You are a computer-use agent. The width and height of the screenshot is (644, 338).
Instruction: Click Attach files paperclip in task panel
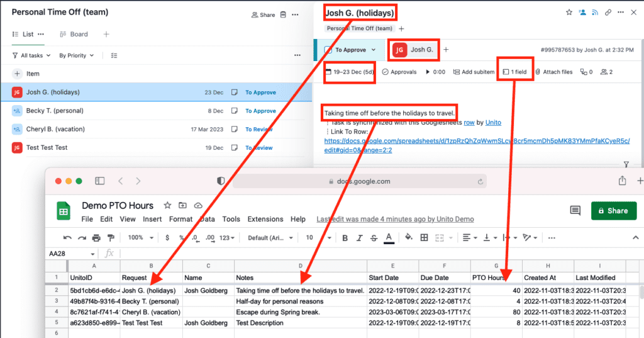[x=553, y=72]
